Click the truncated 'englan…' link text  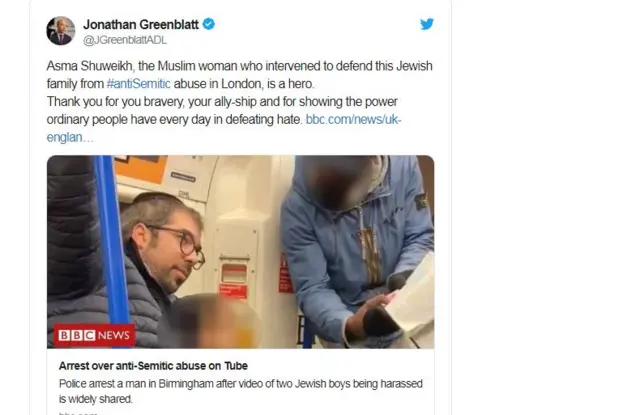tap(70, 138)
